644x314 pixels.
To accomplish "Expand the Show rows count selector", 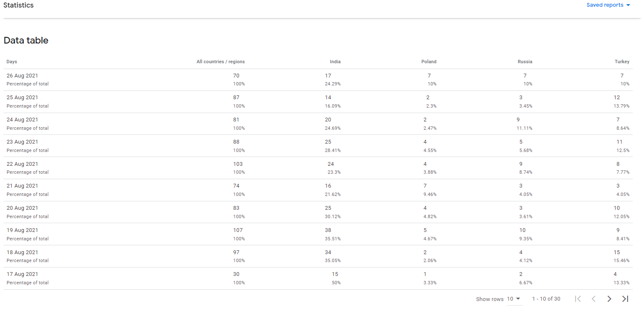I will (513, 299).
